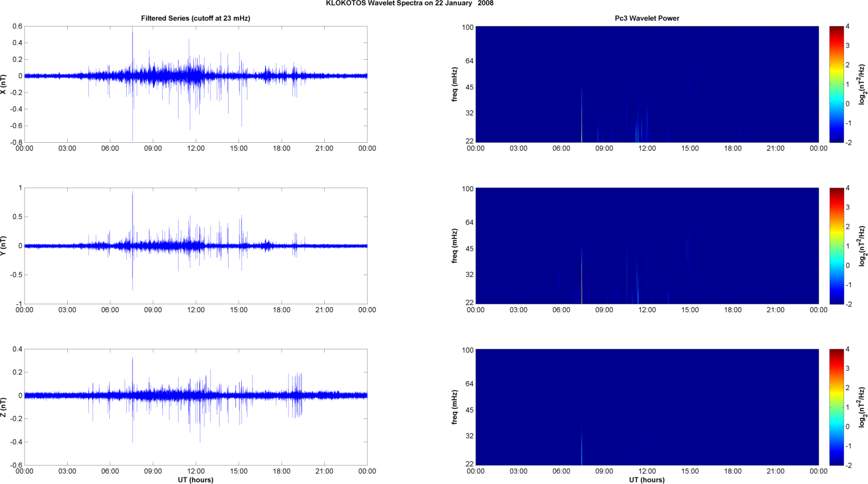
Task: Click the 21:00 tick under middle spectrogram
Action: (775, 310)
